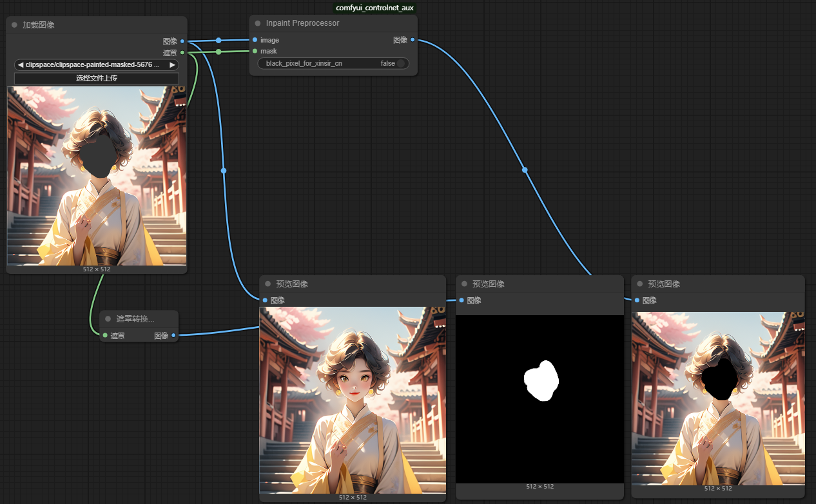Click the 图像 output port of 遮罩转换 node
The image size is (816, 504).
[173, 335]
